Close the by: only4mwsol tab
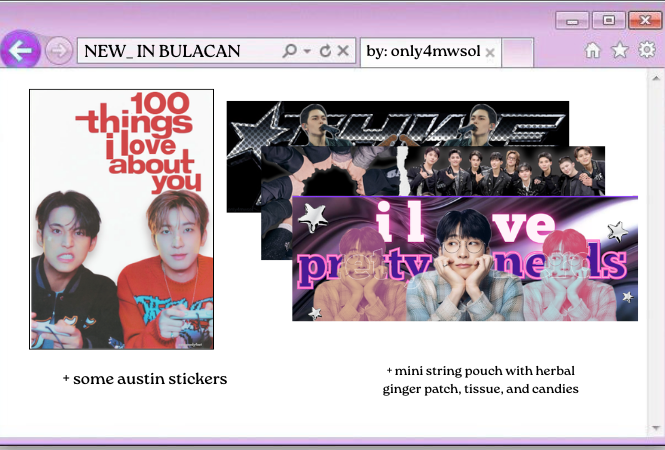Screen dimensions: 665x450 [490, 53]
